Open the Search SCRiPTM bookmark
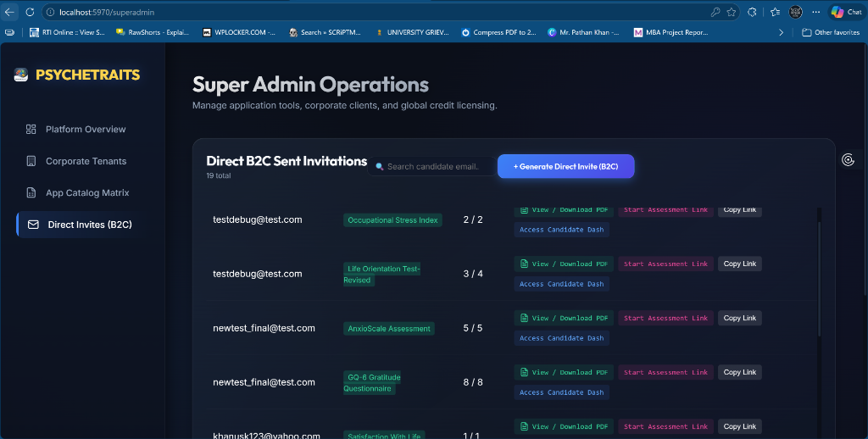The height and width of the screenshot is (439, 868). click(x=325, y=33)
